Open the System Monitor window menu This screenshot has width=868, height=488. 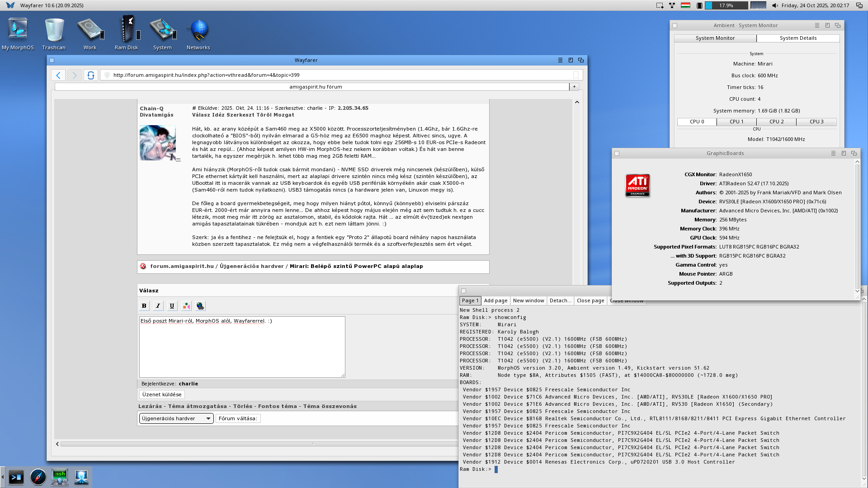point(817,25)
